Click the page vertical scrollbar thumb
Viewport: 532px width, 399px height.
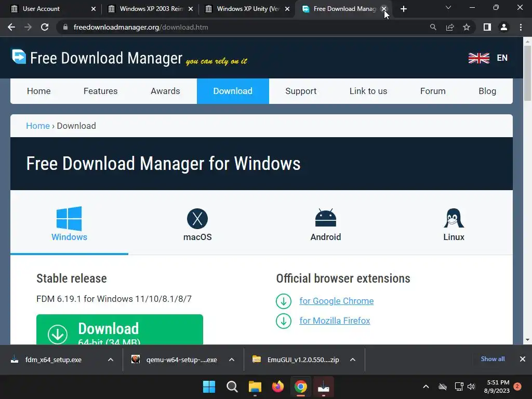527,73
